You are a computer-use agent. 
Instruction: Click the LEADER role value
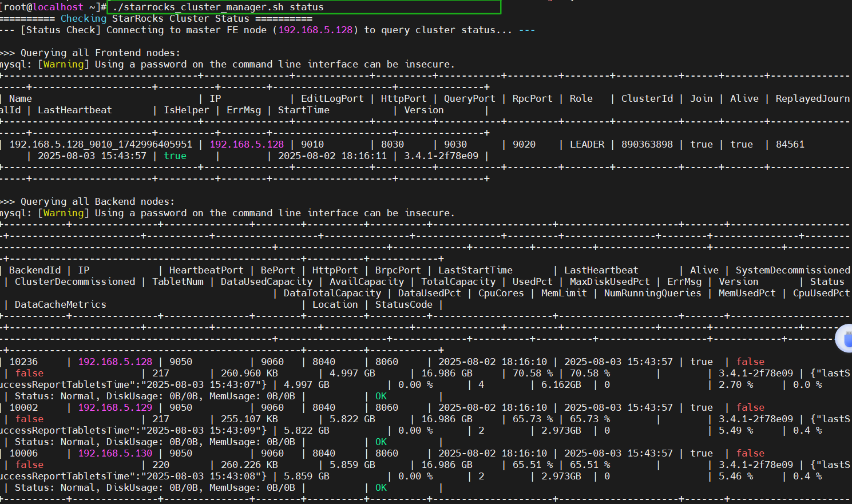(x=587, y=144)
